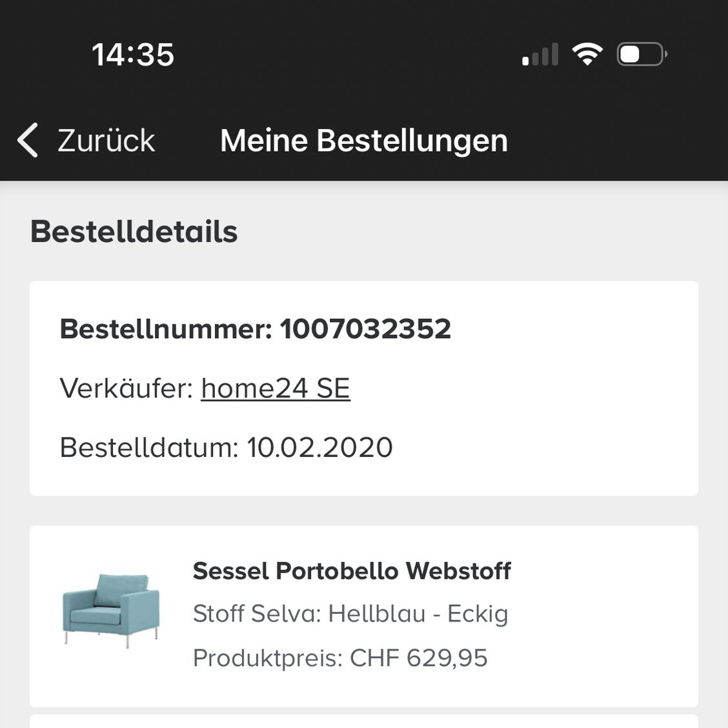Tap the Bestelldetails section heading

coord(134,231)
